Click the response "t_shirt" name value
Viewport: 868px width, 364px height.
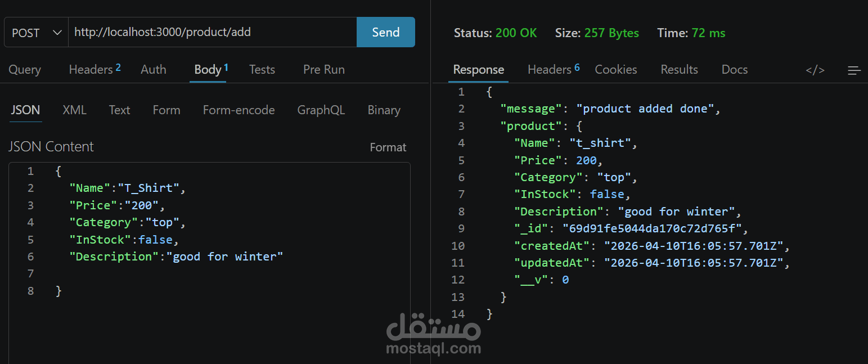600,143
